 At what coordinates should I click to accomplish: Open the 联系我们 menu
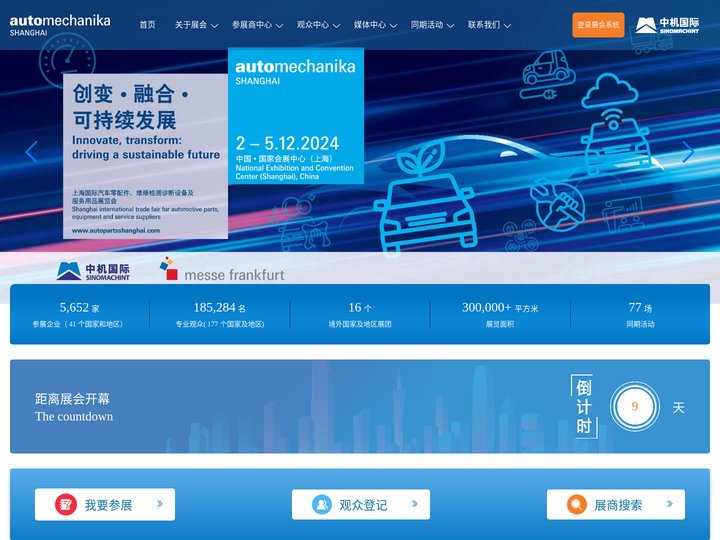click(x=484, y=25)
